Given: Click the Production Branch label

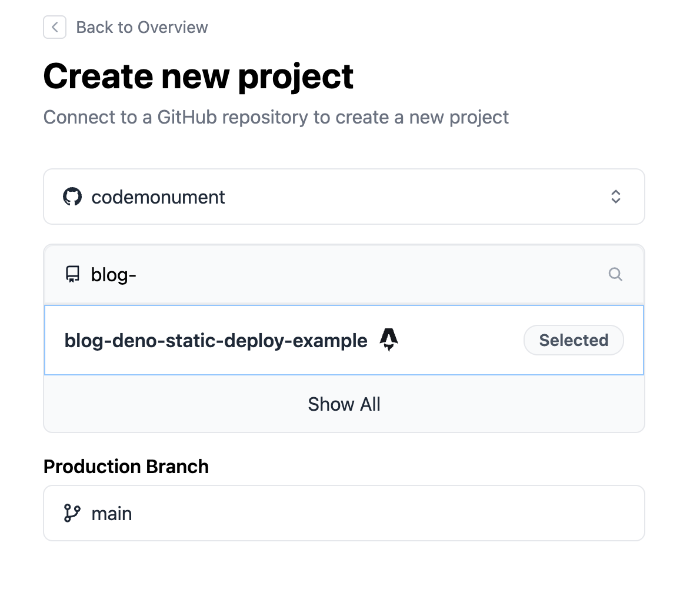Looking at the screenshot, I should [126, 467].
